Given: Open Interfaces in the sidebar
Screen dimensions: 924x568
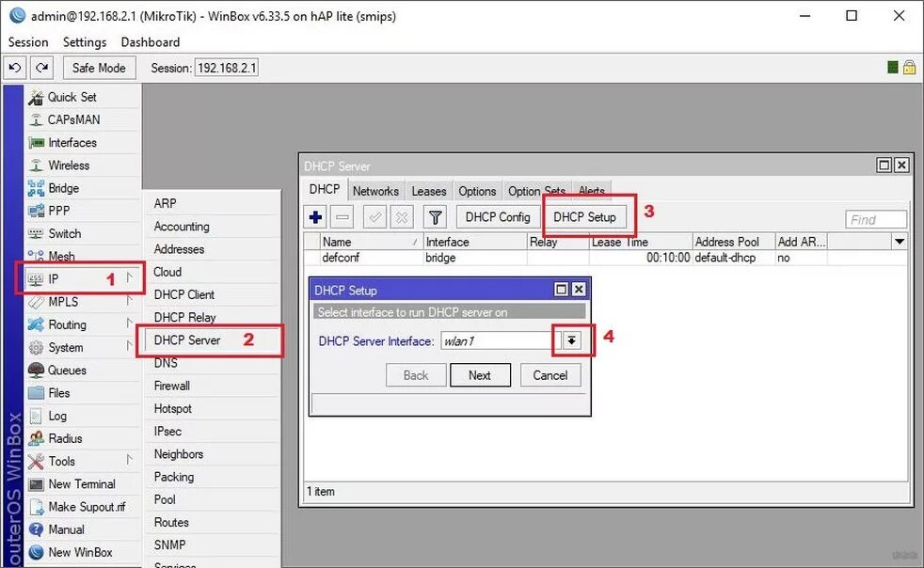Looking at the screenshot, I should [83, 143].
